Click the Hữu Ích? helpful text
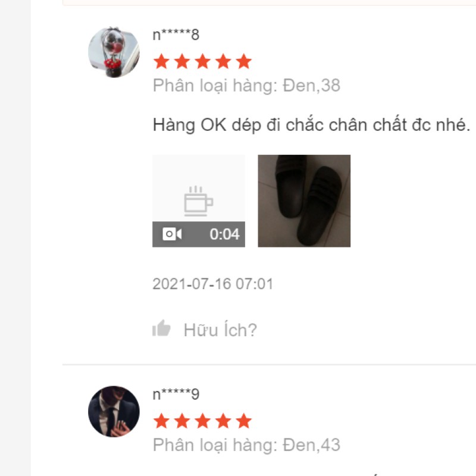Viewport: 476px width, 476px height. click(220, 330)
